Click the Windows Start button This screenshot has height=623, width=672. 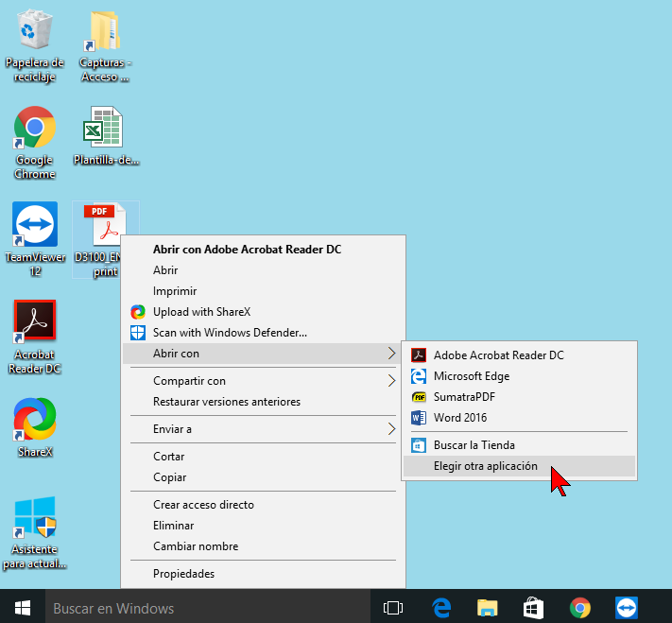[x=23, y=608]
